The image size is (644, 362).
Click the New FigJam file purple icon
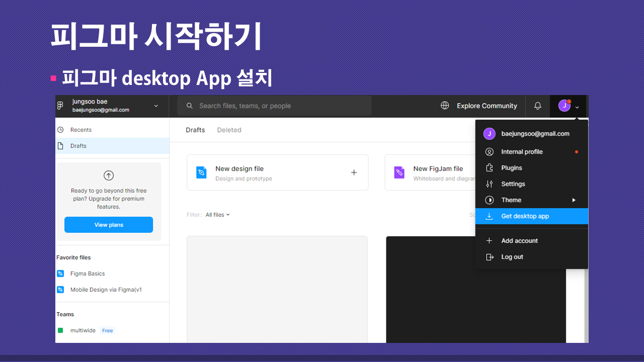click(x=399, y=172)
